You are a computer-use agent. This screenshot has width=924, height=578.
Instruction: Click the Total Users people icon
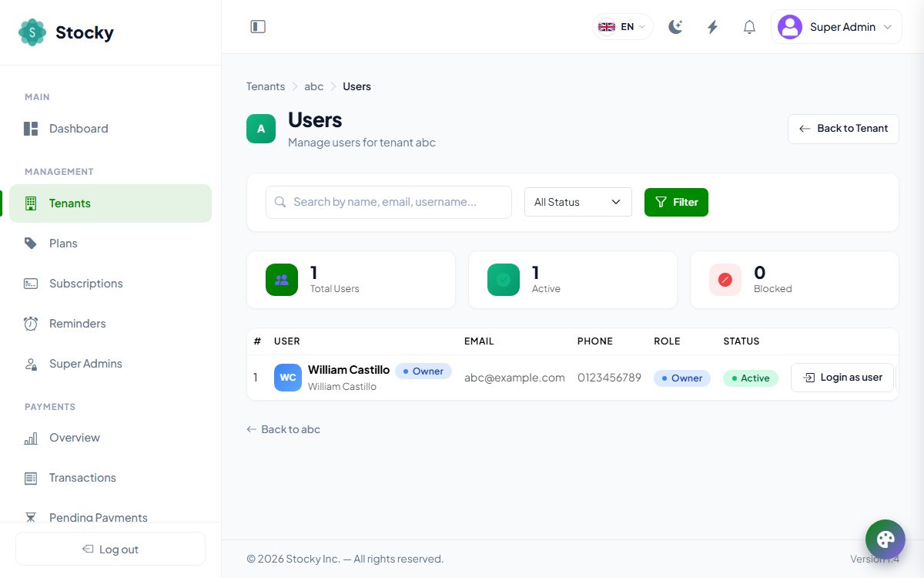pos(282,280)
